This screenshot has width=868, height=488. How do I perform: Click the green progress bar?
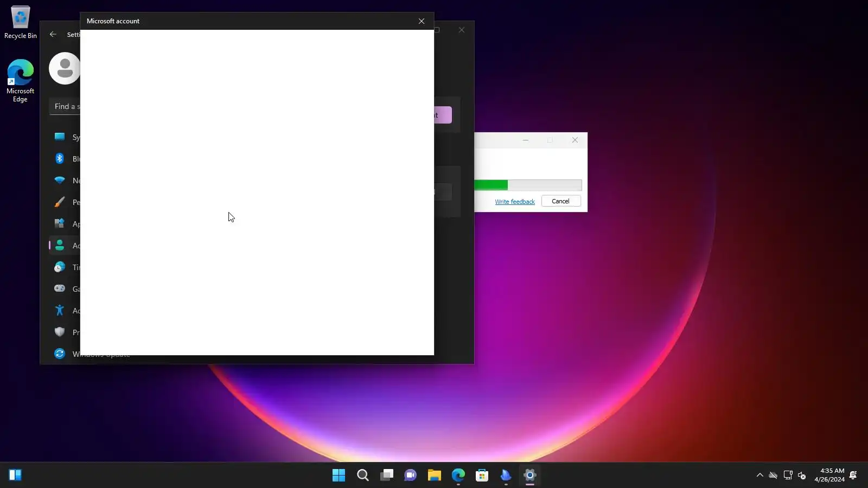[528, 185]
